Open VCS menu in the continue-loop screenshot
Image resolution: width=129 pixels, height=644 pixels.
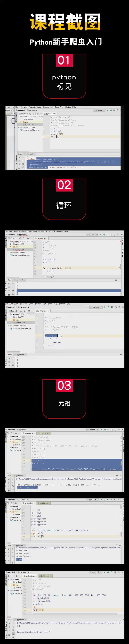(55, 304)
